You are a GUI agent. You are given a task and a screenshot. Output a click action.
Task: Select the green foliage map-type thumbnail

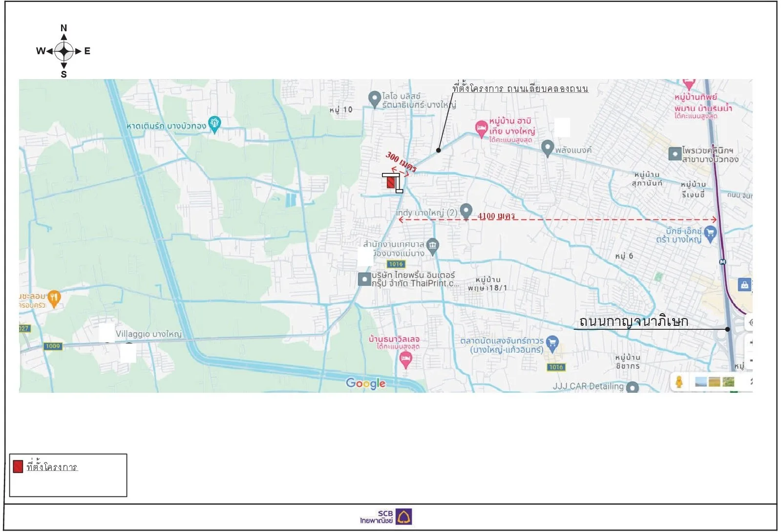click(x=728, y=382)
